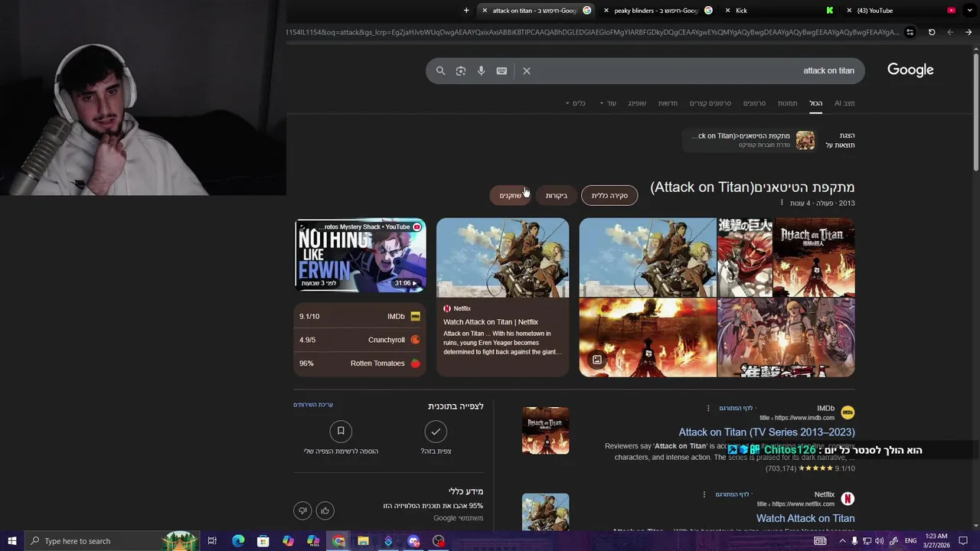
Task: Open three-dot options for Netflix result
Action: pyautogui.click(x=704, y=494)
